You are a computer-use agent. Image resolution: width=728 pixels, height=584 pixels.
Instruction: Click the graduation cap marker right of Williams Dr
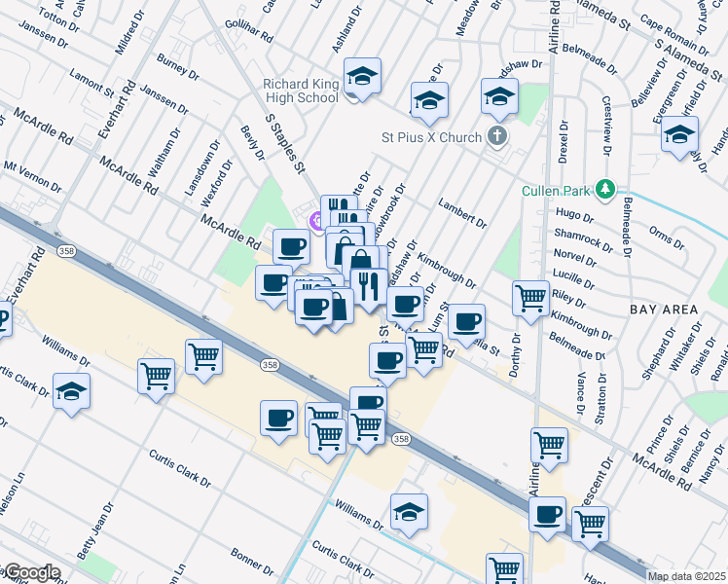[410, 512]
